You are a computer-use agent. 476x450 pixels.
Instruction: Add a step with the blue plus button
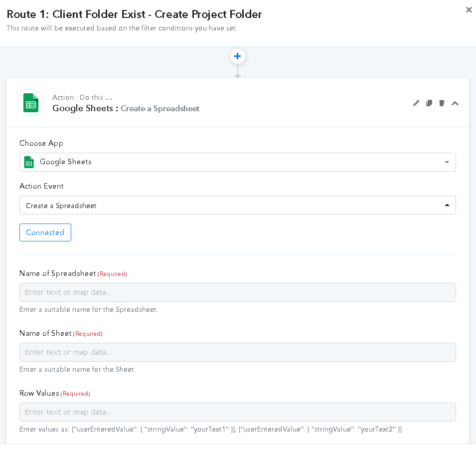click(x=237, y=56)
